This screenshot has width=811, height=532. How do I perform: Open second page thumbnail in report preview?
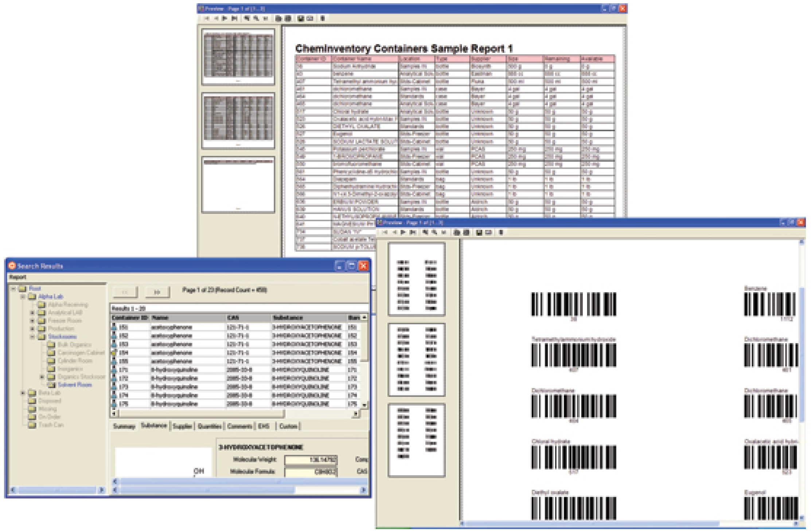(x=238, y=120)
